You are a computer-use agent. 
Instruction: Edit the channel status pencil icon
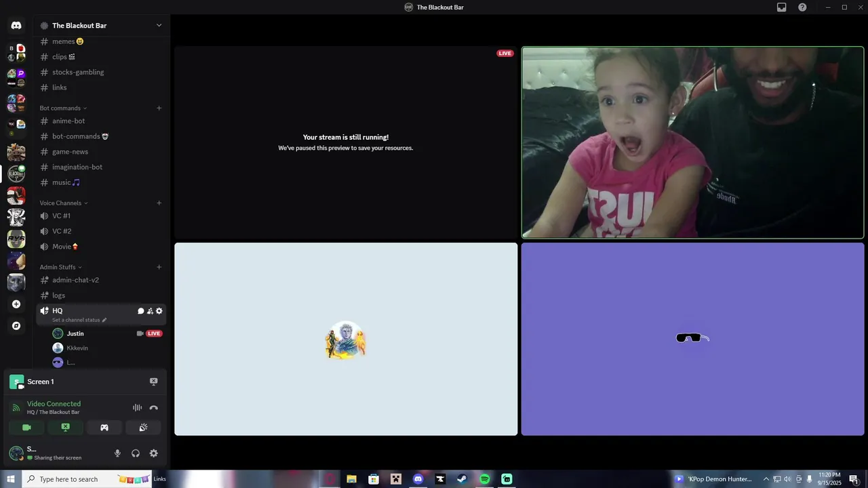[x=104, y=320]
